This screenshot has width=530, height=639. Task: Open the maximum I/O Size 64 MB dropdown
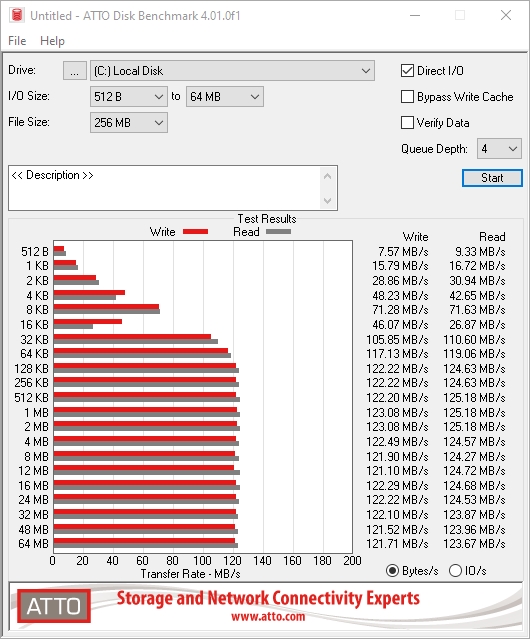pos(225,97)
